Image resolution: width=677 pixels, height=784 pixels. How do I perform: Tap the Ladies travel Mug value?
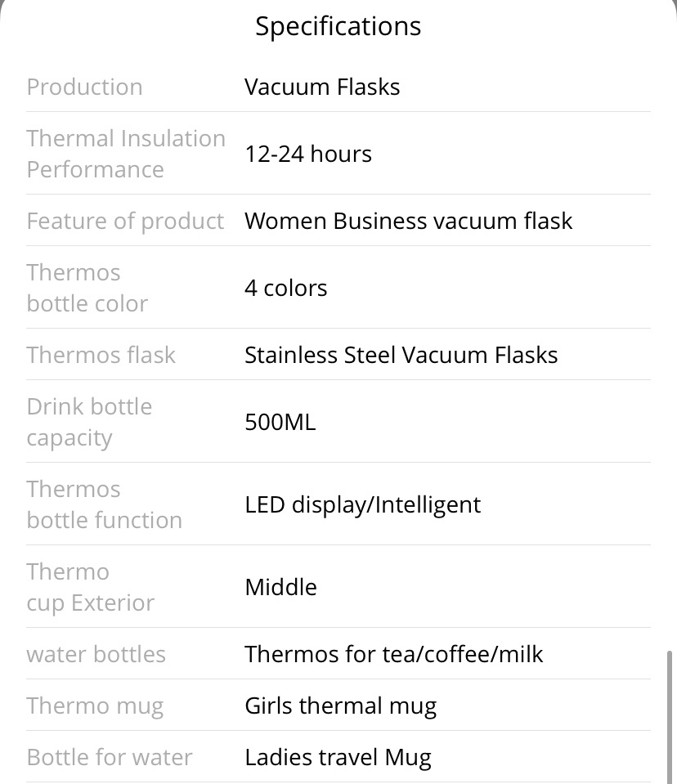coord(338,758)
